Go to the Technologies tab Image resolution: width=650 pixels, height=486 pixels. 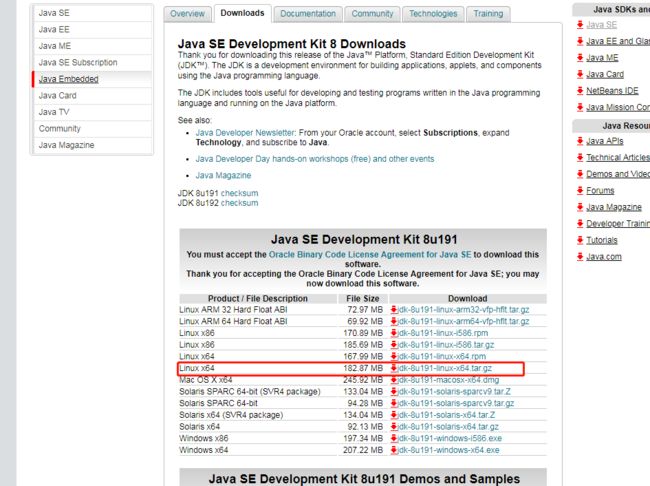(433, 14)
